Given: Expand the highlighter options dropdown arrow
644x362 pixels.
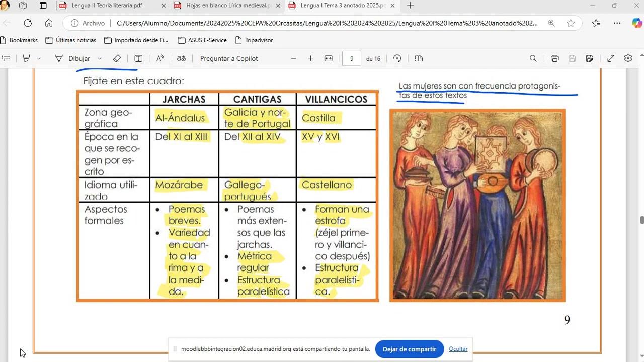Looking at the screenshot, I should pyautogui.click(x=39, y=58).
